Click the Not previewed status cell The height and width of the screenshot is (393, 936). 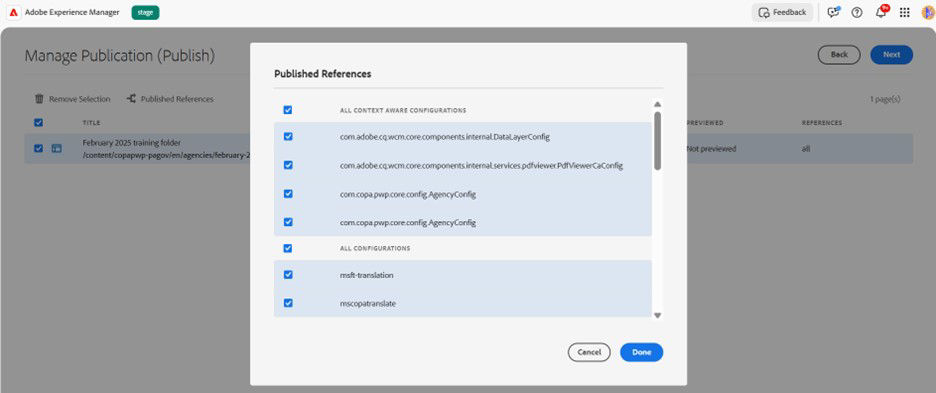pyautogui.click(x=711, y=149)
